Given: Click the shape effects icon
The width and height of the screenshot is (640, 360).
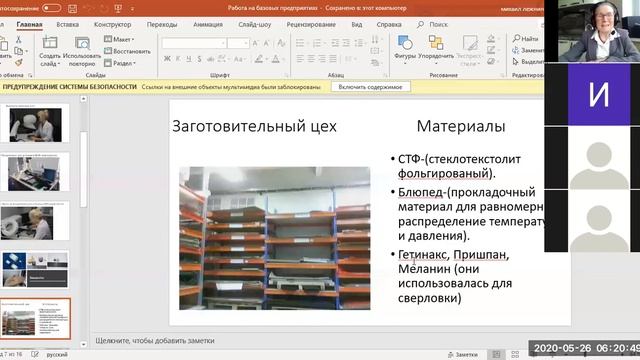Looking at the screenshot, I should click(491, 62).
